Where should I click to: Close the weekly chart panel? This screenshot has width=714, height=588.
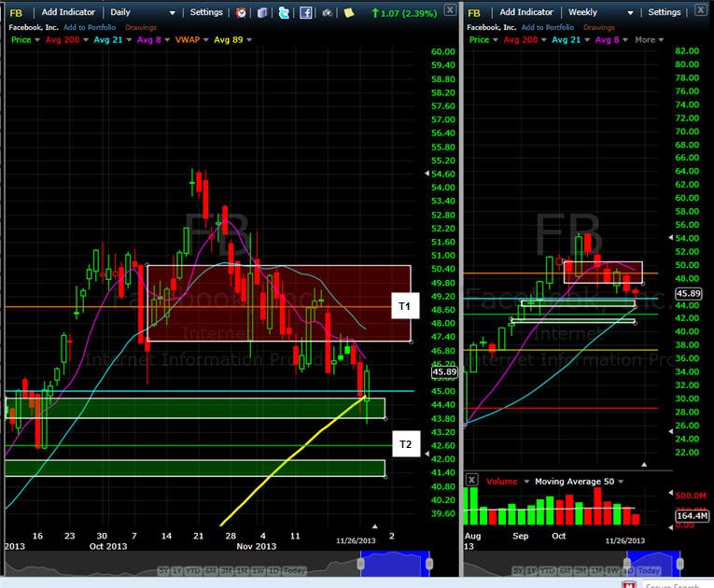point(701,9)
